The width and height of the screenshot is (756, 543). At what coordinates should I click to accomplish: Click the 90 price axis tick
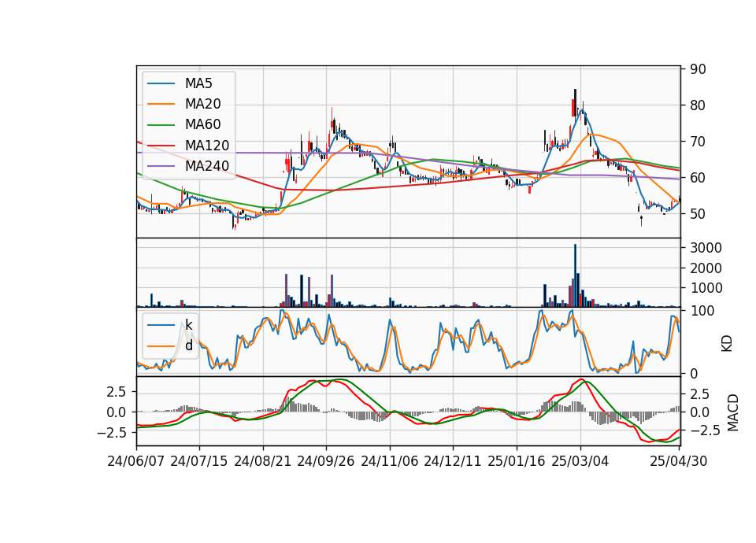pyautogui.click(x=698, y=69)
